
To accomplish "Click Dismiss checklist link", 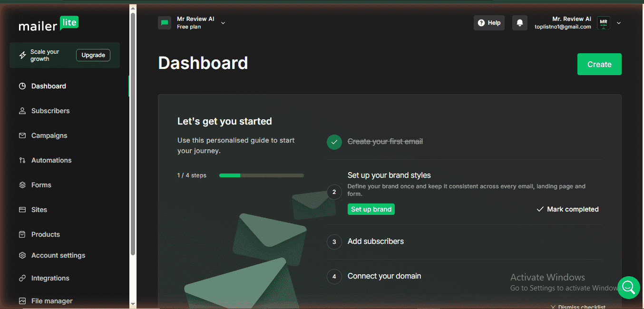I will pyautogui.click(x=578, y=307).
